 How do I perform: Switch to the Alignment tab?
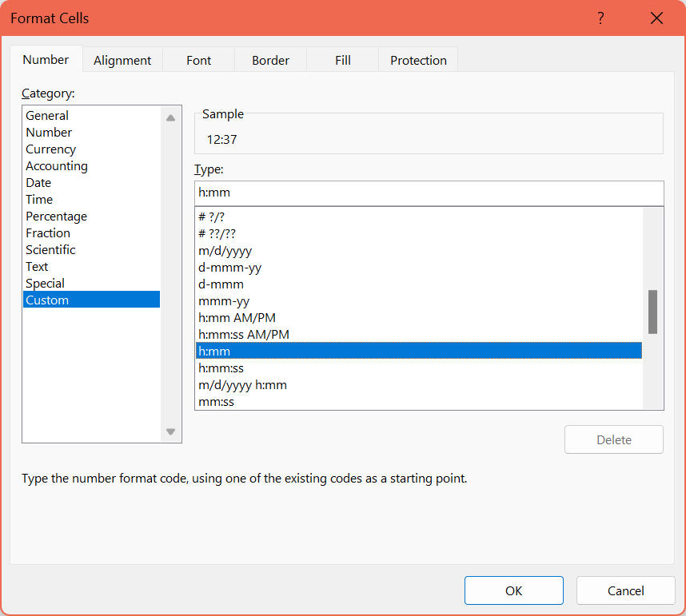point(122,60)
